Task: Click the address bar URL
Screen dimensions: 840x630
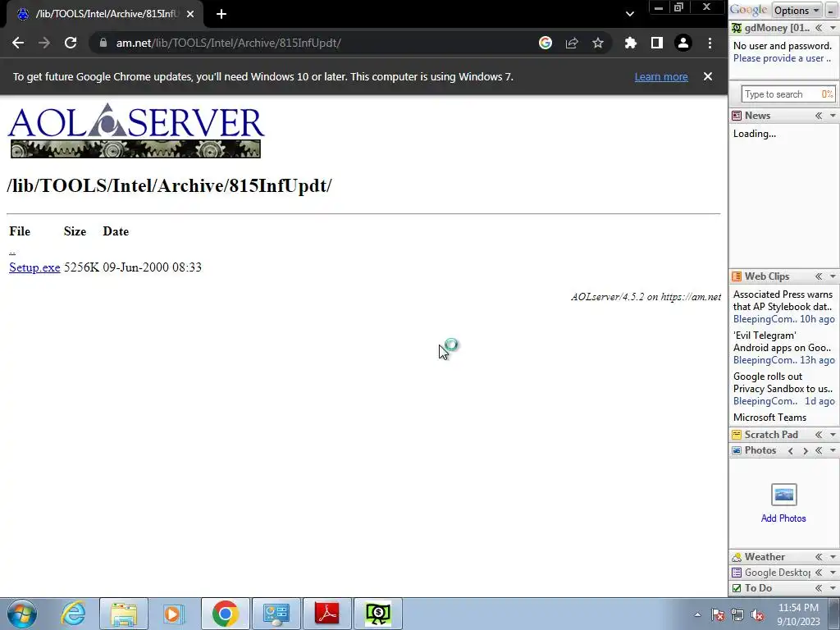Action: pyautogui.click(x=228, y=43)
